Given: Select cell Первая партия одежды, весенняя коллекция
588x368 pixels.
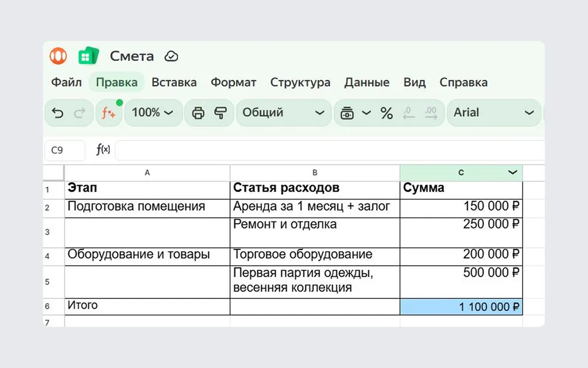Looking at the screenshot, I should click(315, 282).
